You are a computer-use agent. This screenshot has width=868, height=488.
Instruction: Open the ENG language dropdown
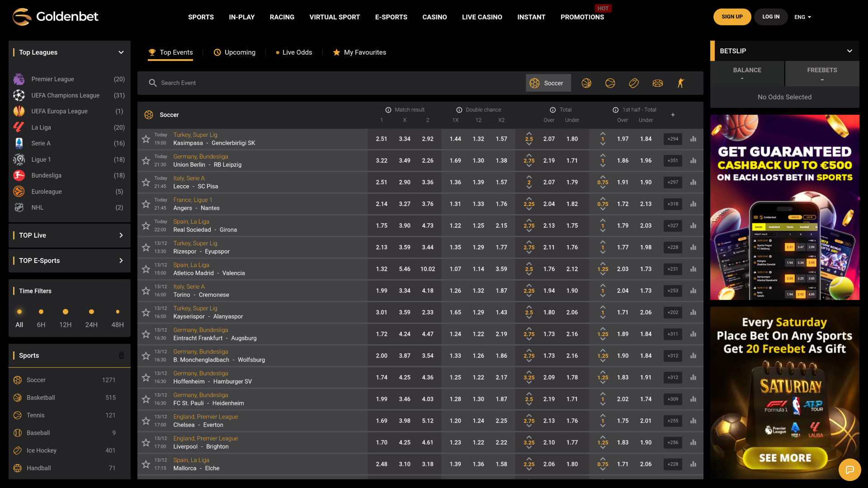(802, 17)
